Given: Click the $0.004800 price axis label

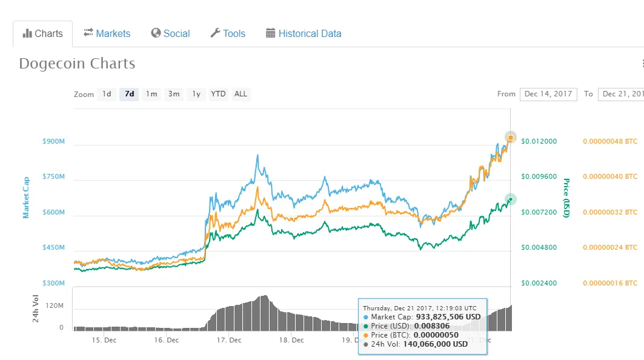Looking at the screenshot, I should tap(539, 247).
